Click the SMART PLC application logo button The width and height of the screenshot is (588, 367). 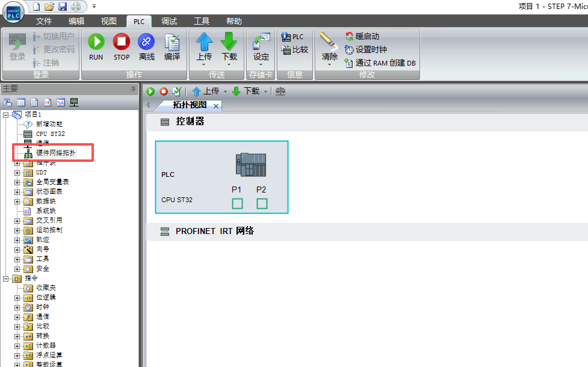coord(13,13)
